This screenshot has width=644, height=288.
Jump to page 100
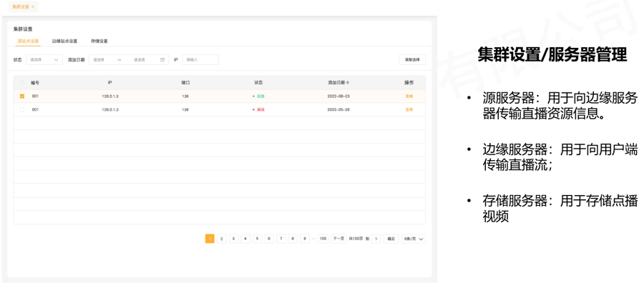tap(323, 239)
